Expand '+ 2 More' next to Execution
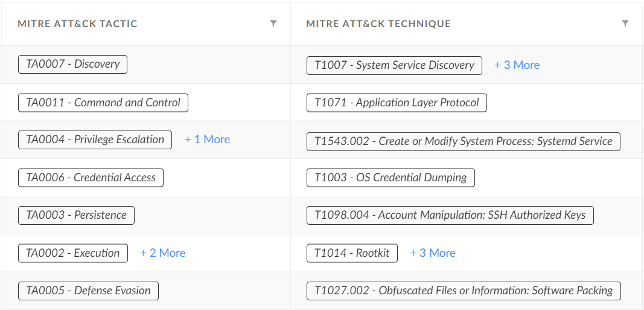Viewport: 644px width, 310px height. tap(162, 253)
